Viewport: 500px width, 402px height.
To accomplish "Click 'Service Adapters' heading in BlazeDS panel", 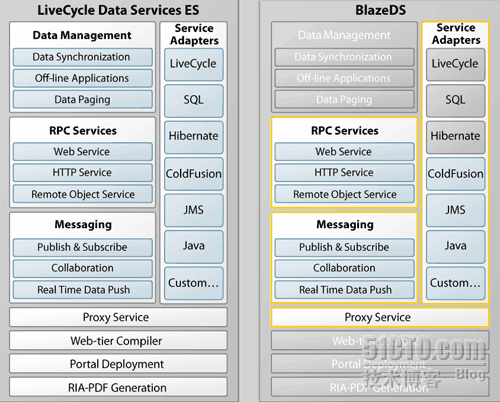I will 456,34.
